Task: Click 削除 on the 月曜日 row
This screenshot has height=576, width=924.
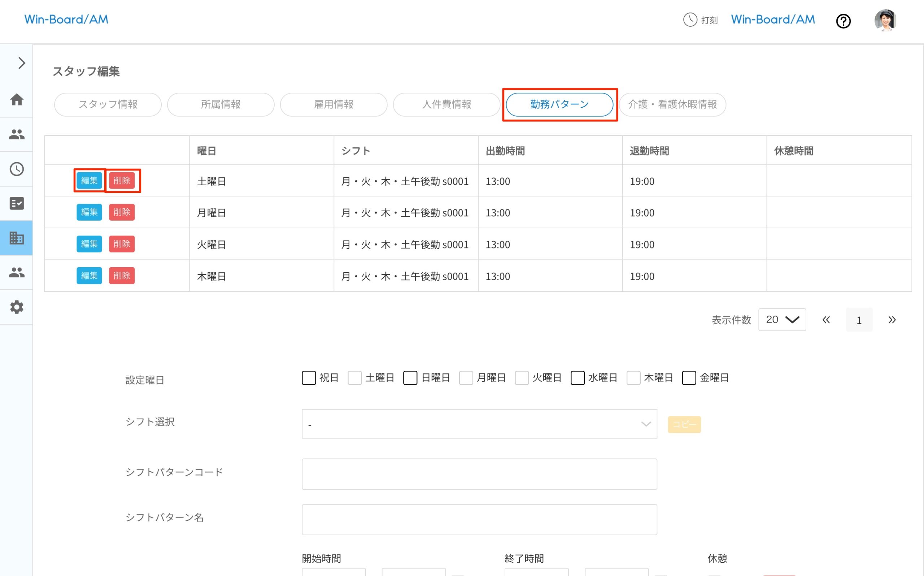Action: pos(122,212)
